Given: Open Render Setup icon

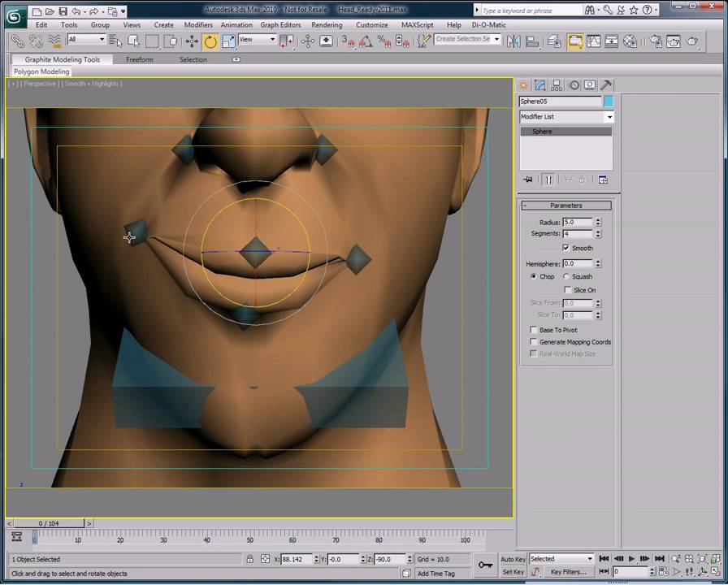Looking at the screenshot, I should (655, 41).
